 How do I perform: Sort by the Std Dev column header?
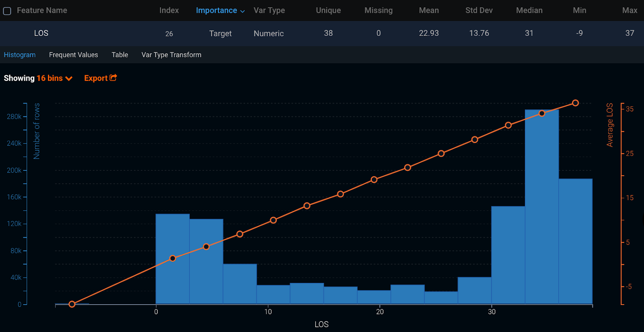pyautogui.click(x=479, y=10)
